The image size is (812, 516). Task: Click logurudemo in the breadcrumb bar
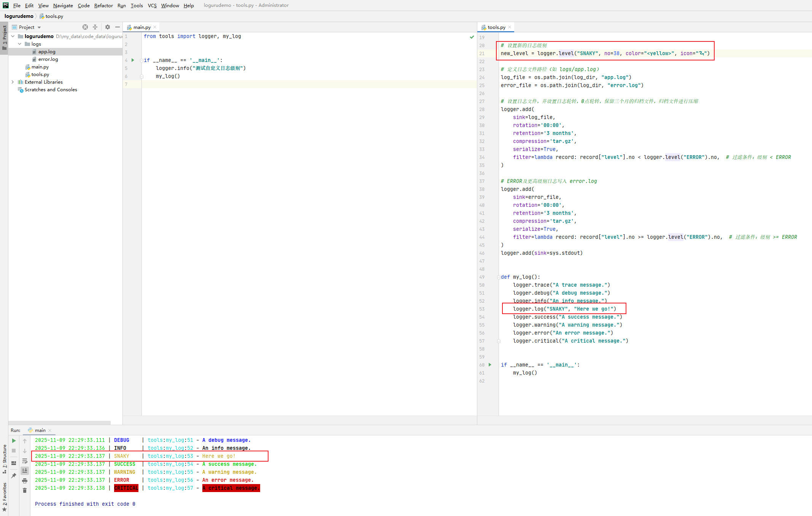[19, 16]
